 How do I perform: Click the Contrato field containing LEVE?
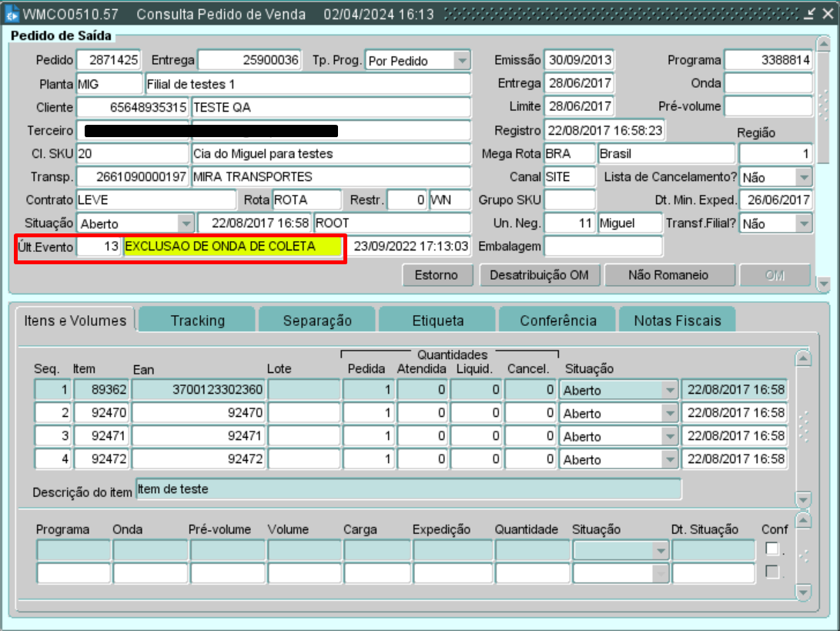(156, 200)
